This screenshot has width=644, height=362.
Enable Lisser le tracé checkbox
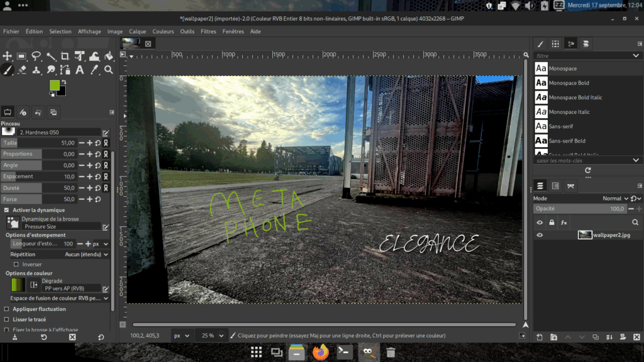pos(6,319)
